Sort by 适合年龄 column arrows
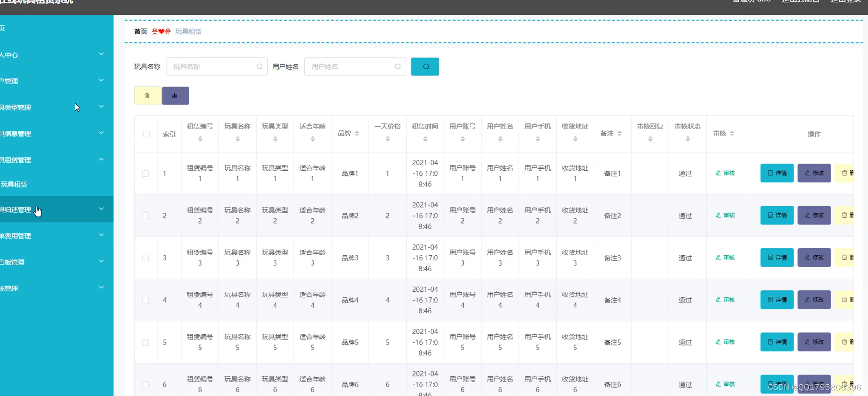 click(313, 139)
